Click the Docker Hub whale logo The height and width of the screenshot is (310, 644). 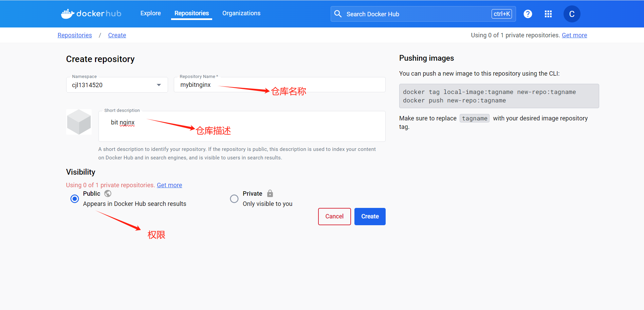tap(91, 14)
